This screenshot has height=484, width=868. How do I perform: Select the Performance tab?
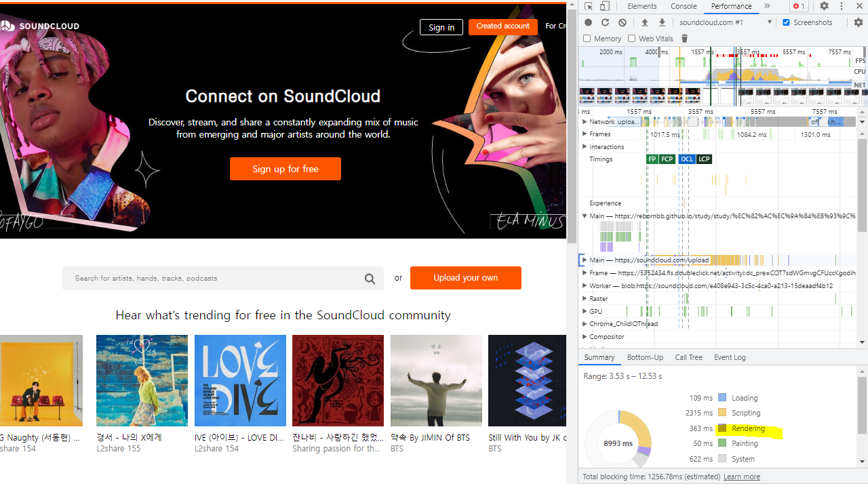coord(731,6)
